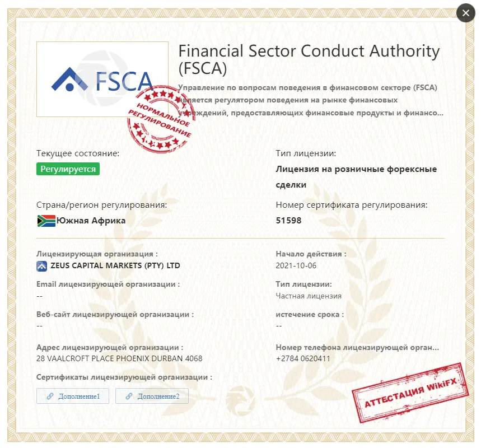Click the Южная Африка country label
481x448 pixels.
pos(91,221)
